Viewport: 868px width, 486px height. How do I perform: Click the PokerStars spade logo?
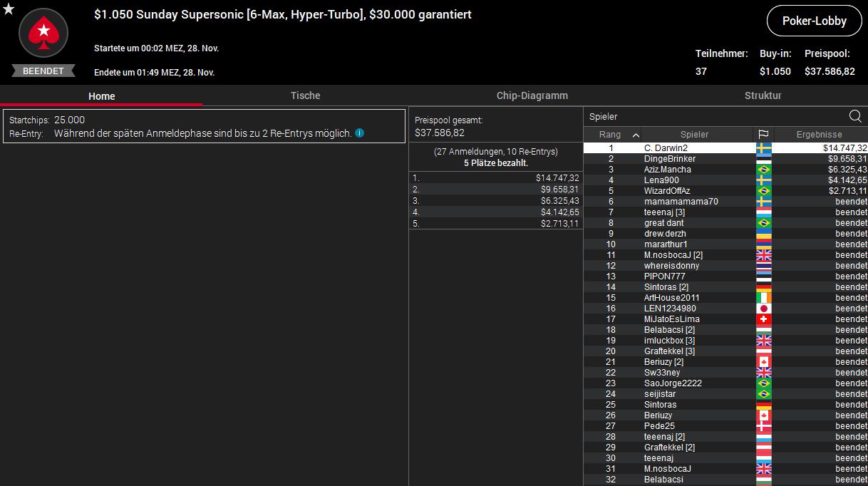43,33
